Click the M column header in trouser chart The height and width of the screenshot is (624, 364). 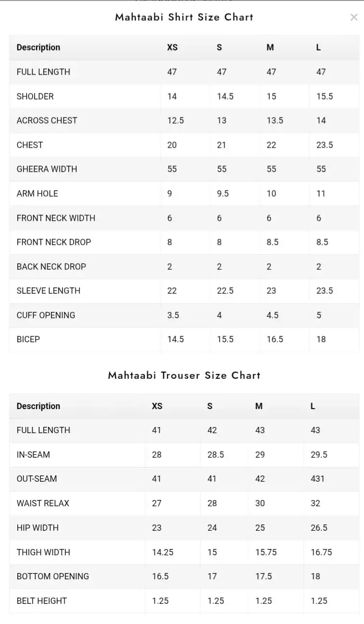[x=259, y=406]
